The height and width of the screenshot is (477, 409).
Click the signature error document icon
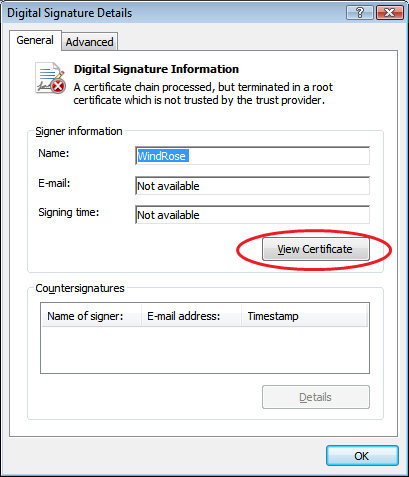click(x=50, y=78)
